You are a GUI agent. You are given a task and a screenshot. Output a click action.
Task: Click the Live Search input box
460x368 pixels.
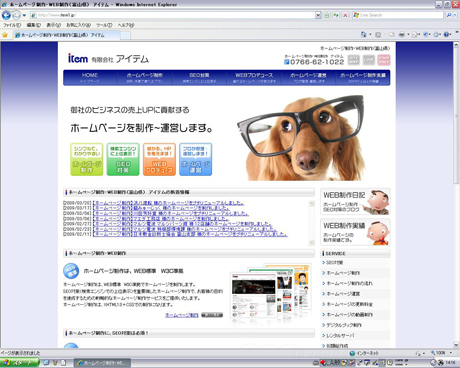click(x=398, y=15)
